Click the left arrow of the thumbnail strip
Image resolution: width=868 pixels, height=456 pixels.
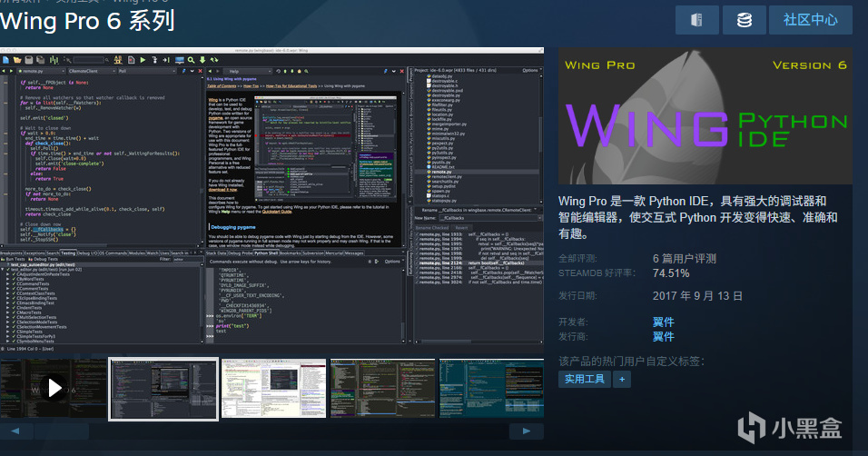(x=16, y=431)
